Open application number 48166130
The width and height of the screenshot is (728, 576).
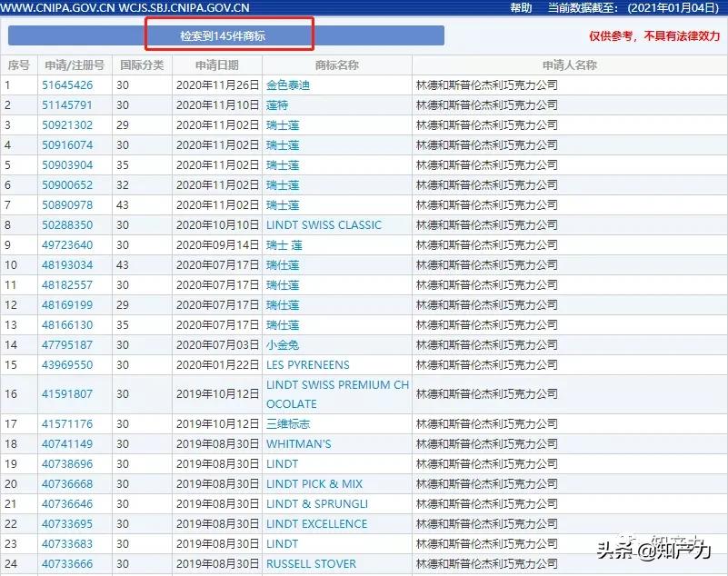(67, 324)
